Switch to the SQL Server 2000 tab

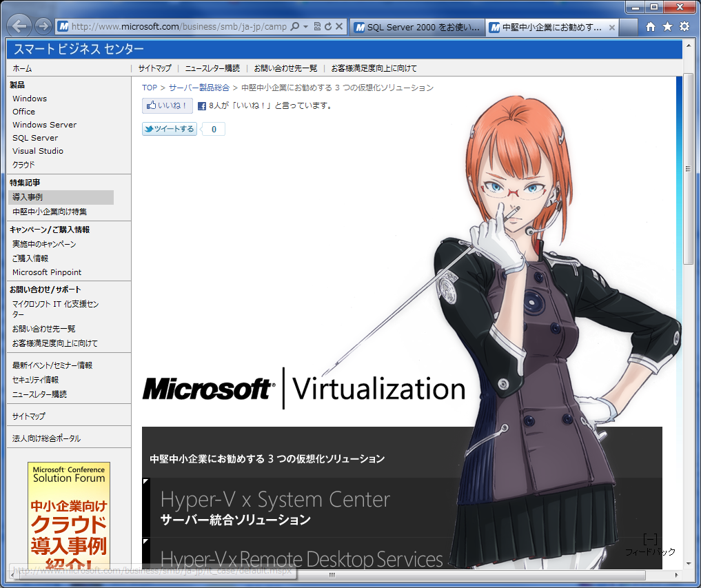coord(416,28)
